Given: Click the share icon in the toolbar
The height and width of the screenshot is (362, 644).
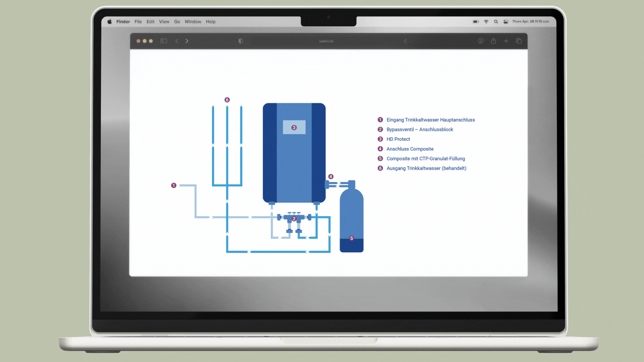Looking at the screenshot, I should [493, 41].
